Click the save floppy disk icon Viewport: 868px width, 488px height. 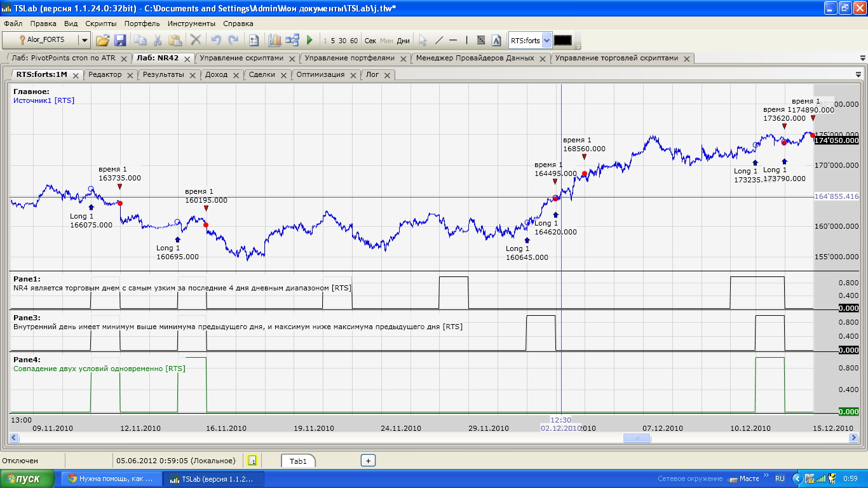tap(120, 40)
